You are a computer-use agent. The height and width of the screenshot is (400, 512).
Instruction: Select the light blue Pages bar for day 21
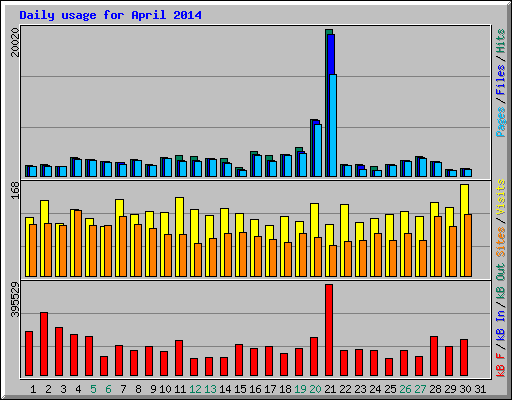(333, 125)
